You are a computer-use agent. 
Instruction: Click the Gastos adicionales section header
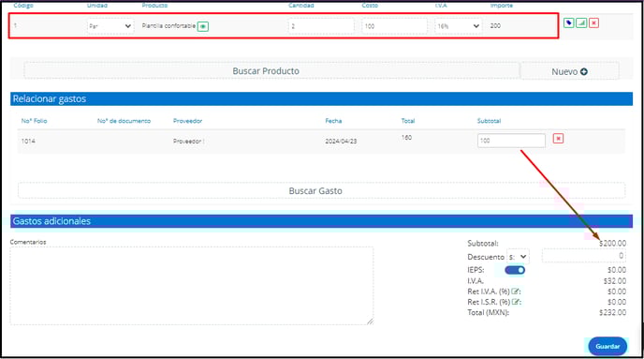321,221
